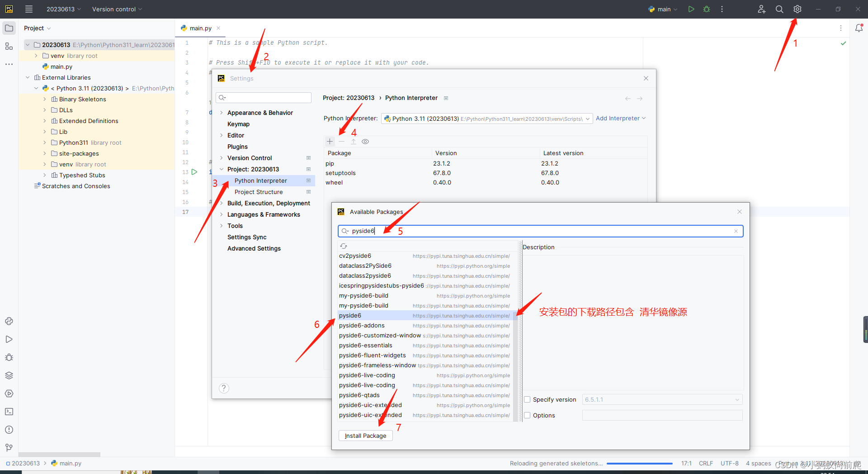Screen dimensions: 868x474
Task: Open the Plugins settings page
Action: click(x=237, y=147)
